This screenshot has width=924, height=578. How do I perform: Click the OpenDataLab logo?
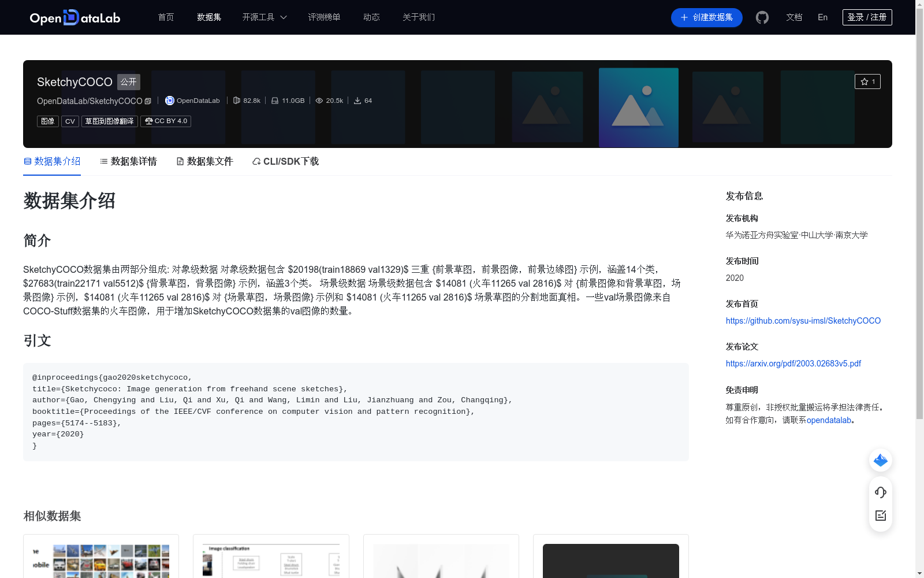75,17
